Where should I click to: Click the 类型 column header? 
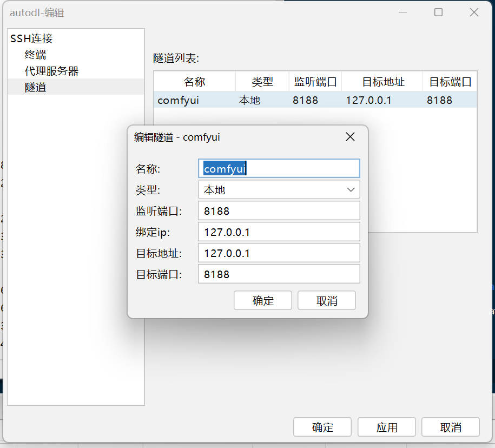[x=262, y=82]
